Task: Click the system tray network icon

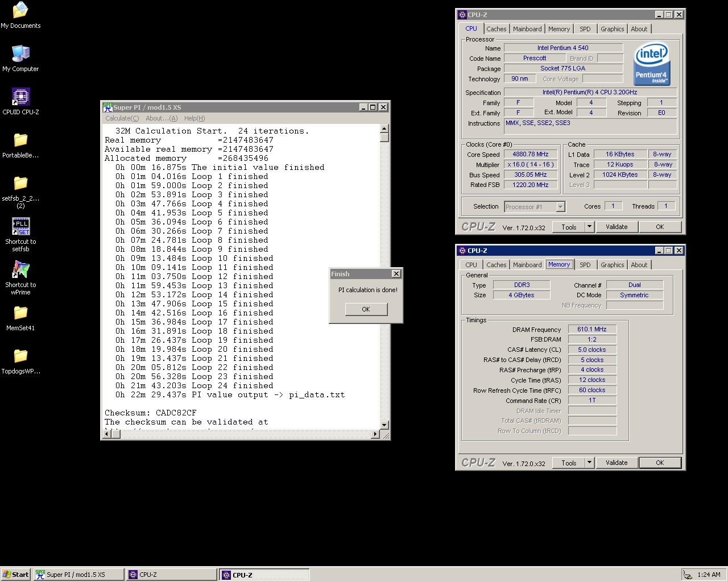Action: (688, 575)
